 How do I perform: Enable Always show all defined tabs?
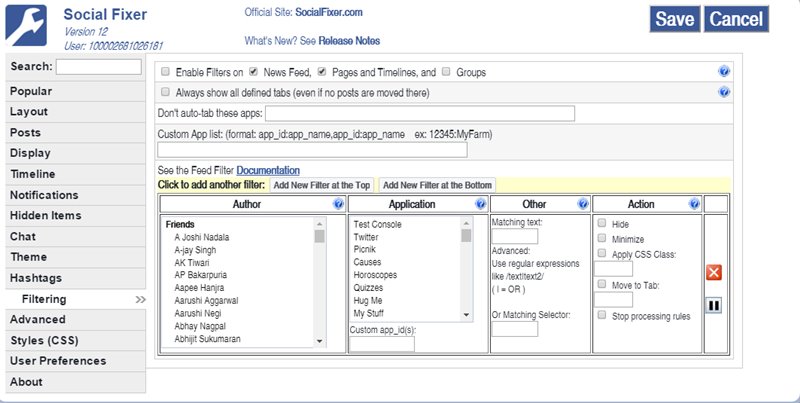coord(165,92)
